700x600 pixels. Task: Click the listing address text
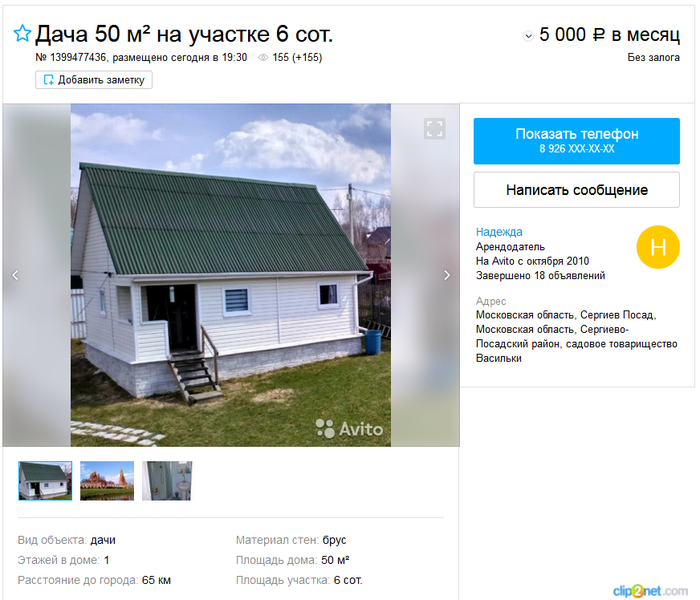pos(576,336)
